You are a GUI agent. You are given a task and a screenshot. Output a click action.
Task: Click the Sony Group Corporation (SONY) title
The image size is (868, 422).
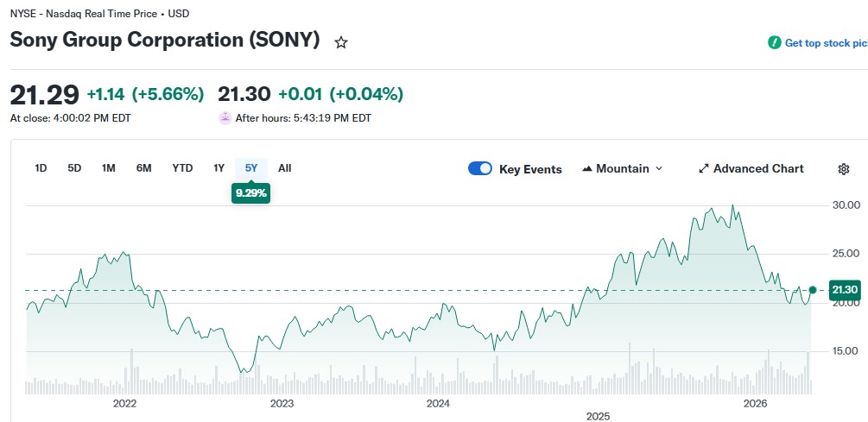pos(165,40)
